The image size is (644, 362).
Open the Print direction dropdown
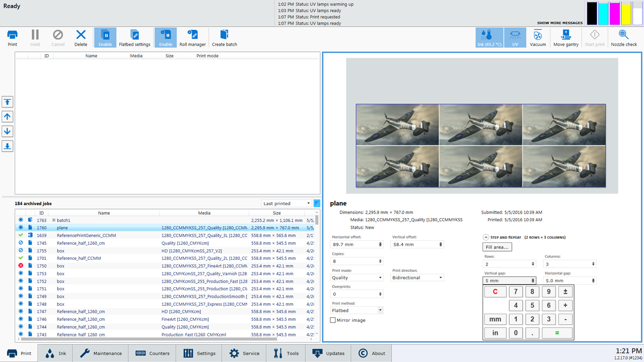(418, 278)
